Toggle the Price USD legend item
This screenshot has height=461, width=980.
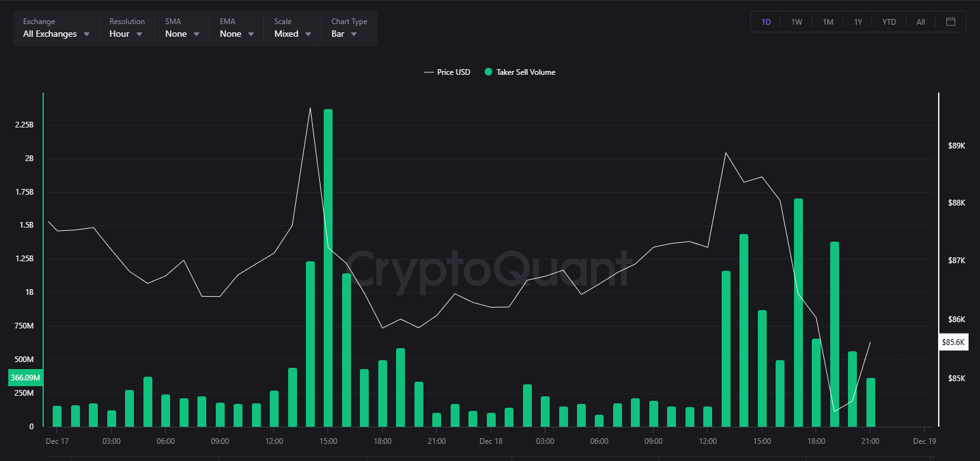click(x=446, y=72)
